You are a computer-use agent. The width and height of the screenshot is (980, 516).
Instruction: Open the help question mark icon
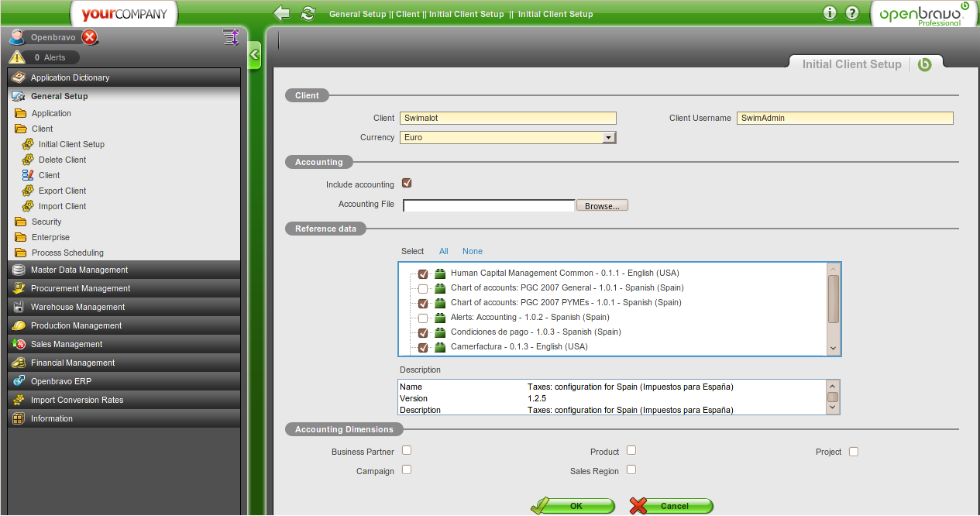click(852, 13)
